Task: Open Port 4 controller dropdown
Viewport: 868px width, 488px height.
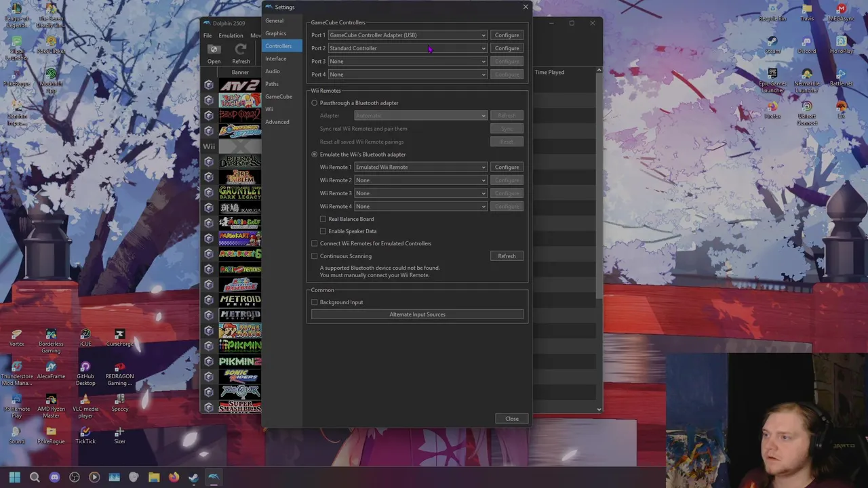Action: (408, 75)
